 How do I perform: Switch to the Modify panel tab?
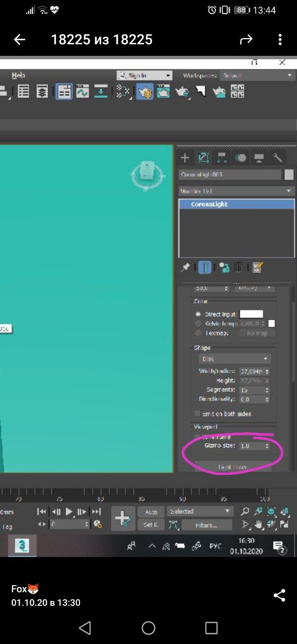[203, 158]
